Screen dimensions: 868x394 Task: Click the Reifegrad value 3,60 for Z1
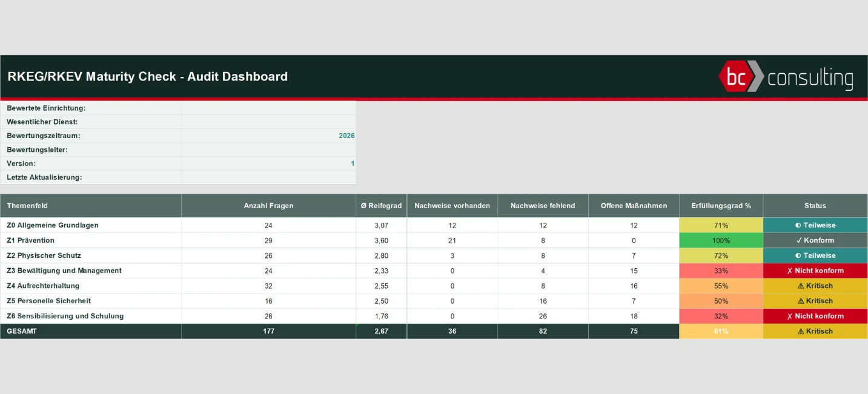click(x=381, y=240)
